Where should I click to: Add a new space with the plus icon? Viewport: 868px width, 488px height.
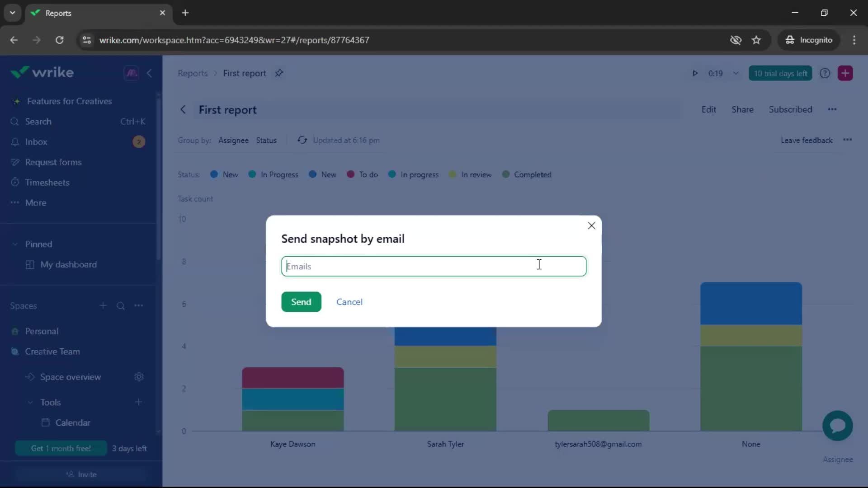(x=103, y=305)
